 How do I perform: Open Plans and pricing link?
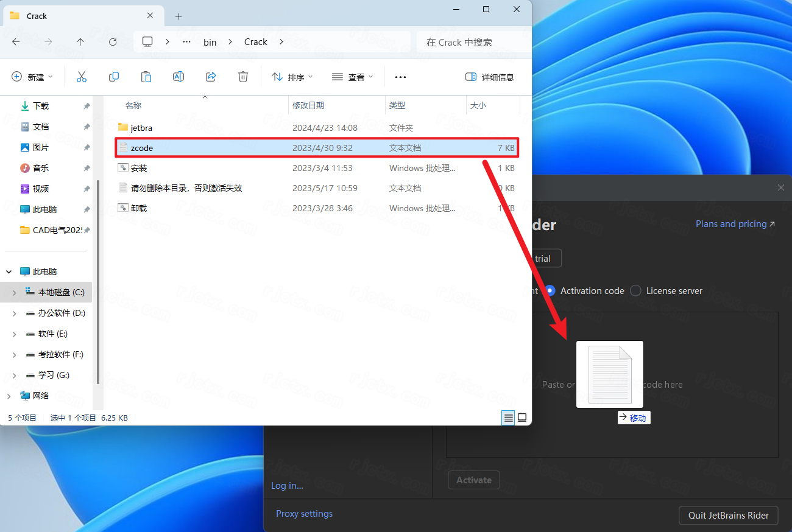(735, 224)
